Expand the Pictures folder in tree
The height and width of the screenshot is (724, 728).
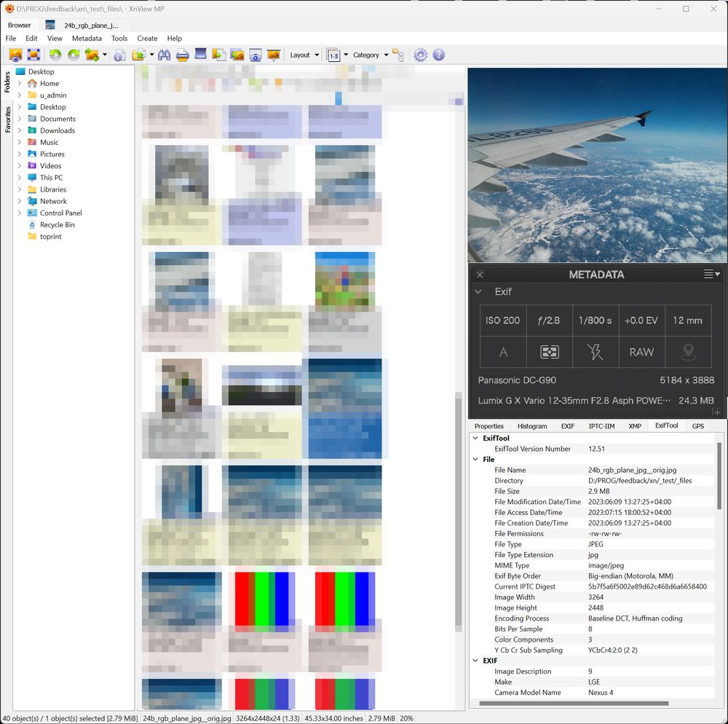(x=20, y=154)
